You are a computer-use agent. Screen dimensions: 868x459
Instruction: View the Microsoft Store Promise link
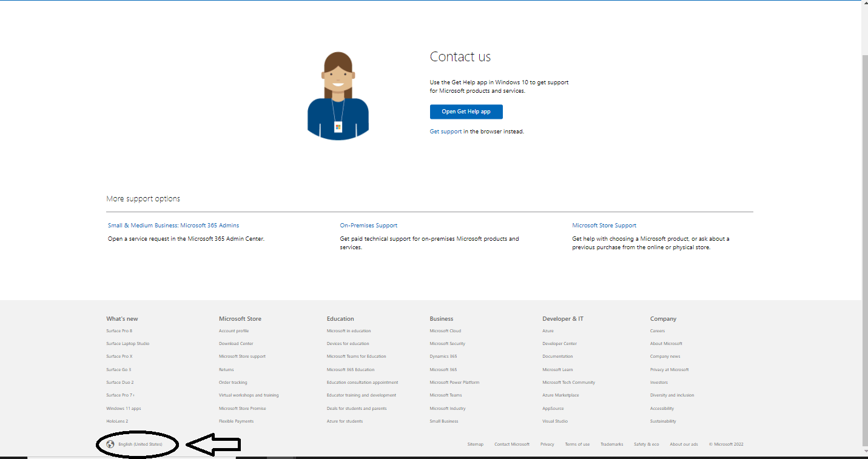point(242,409)
